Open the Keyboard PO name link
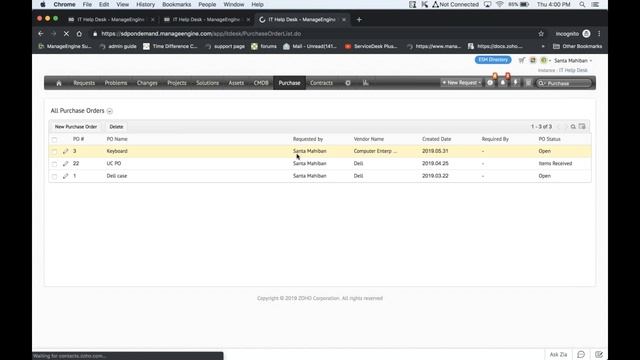Image resolution: width=640 pixels, height=360 pixels. [117, 151]
